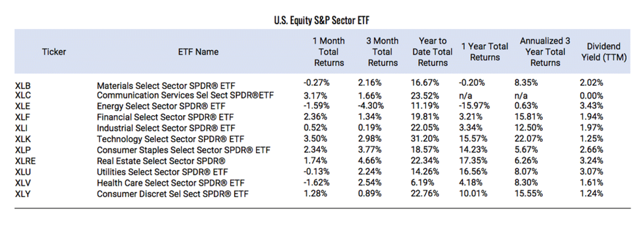The image size is (644, 230).
Task: Select the 3 Month Total Returns header
Action: (382, 52)
